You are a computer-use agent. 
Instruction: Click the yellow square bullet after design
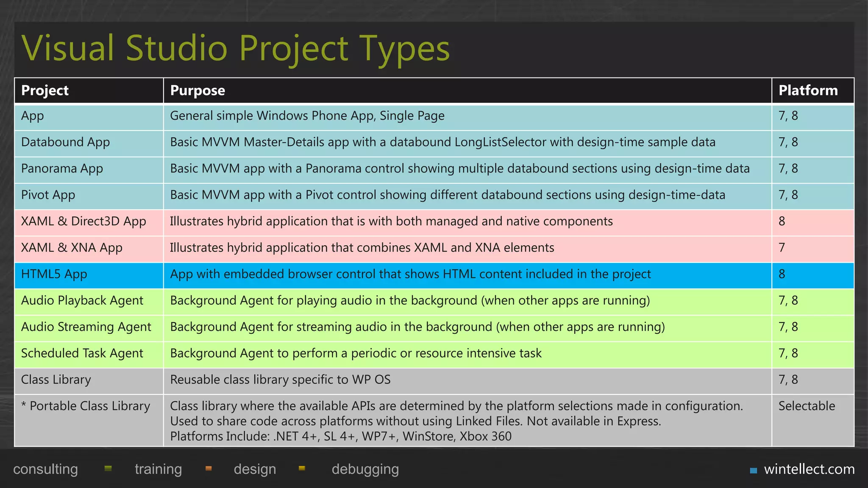coord(302,468)
